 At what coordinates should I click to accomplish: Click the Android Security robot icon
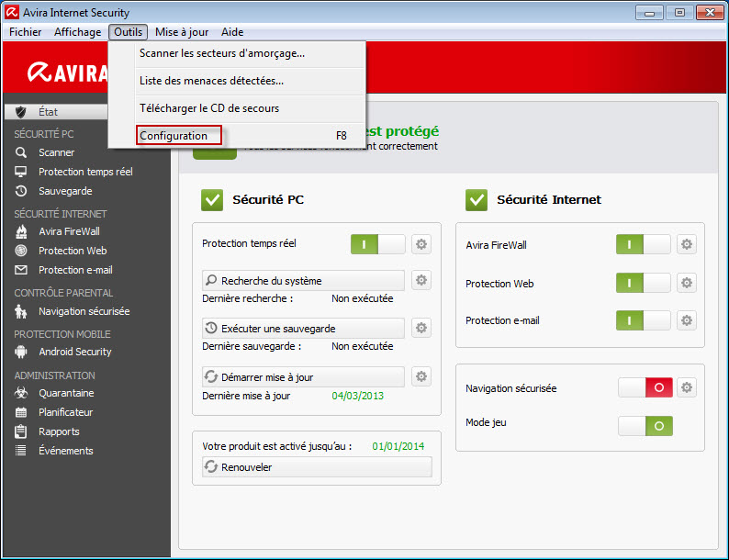tap(21, 352)
